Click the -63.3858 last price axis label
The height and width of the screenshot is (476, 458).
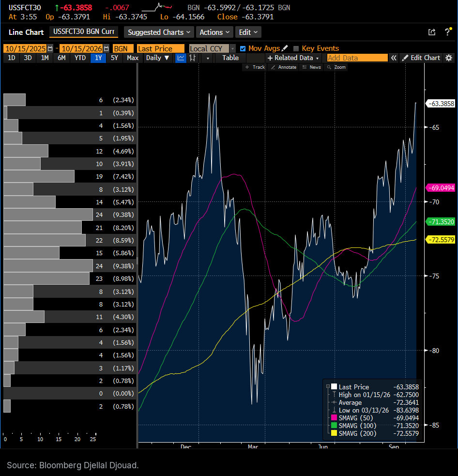441,104
